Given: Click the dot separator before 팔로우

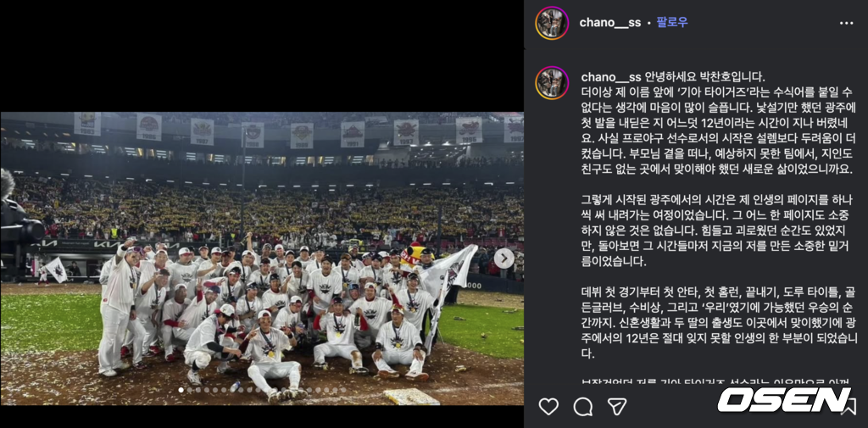Looking at the screenshot, I should pos(648,23).
